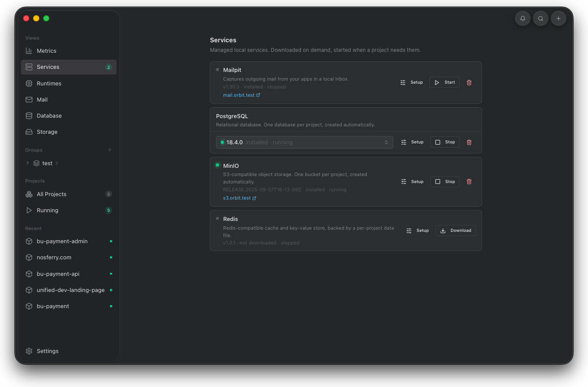Open recent project bu-payment
The width and height of the screenshot is (588, 387).
click(68, 306)
